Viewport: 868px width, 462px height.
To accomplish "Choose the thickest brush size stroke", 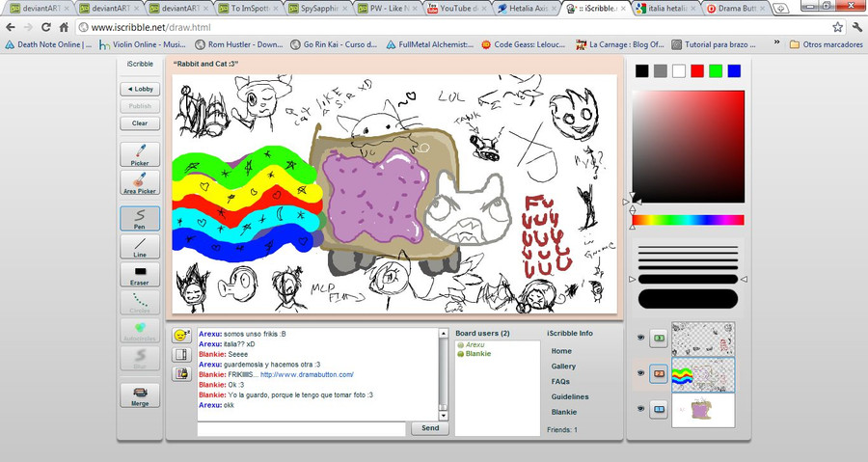I will 688,299.
